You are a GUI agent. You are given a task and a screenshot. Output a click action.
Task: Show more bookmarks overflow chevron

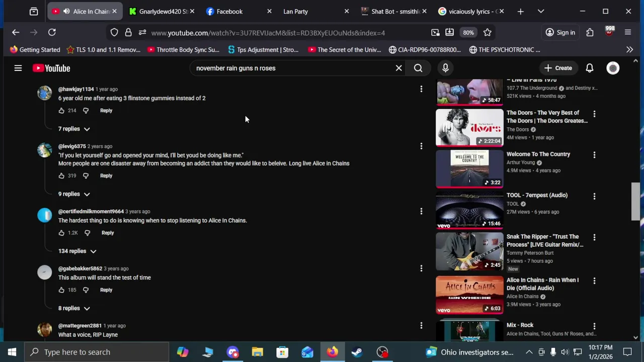pos(629,49)
